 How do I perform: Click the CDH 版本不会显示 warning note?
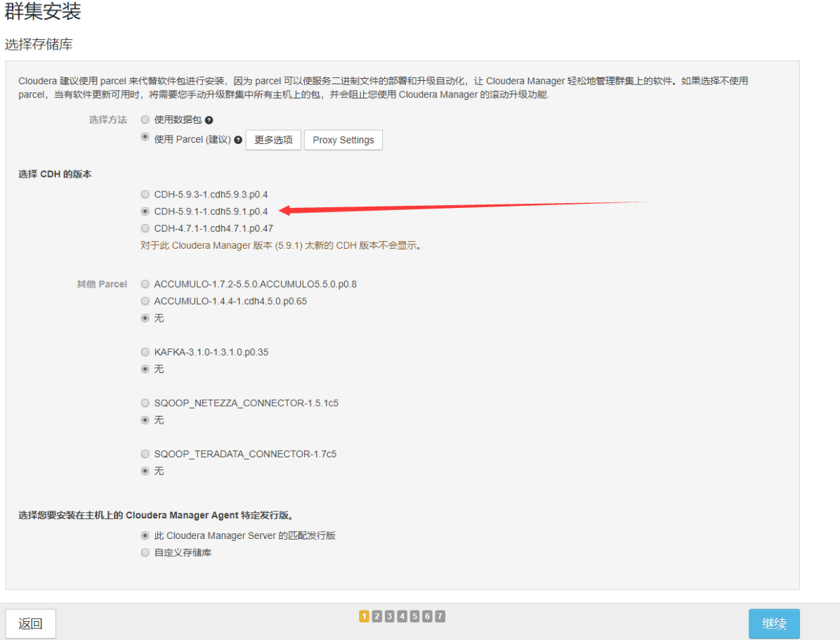pyautogui.click(x=282, y=245)
